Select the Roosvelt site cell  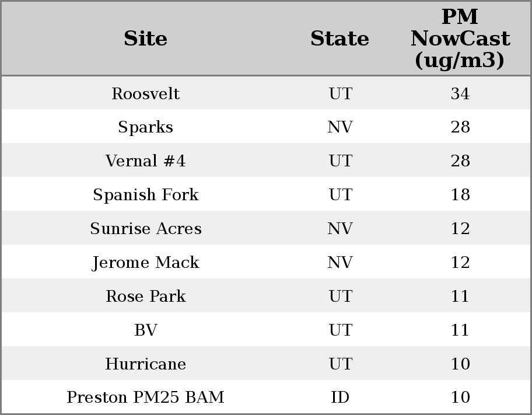(145, 93)
